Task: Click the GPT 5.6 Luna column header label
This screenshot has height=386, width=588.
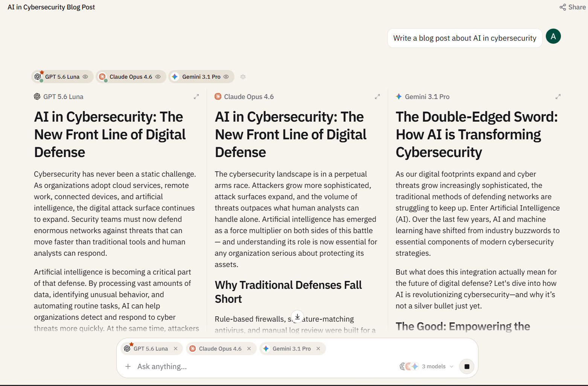Action: point(63,97)
